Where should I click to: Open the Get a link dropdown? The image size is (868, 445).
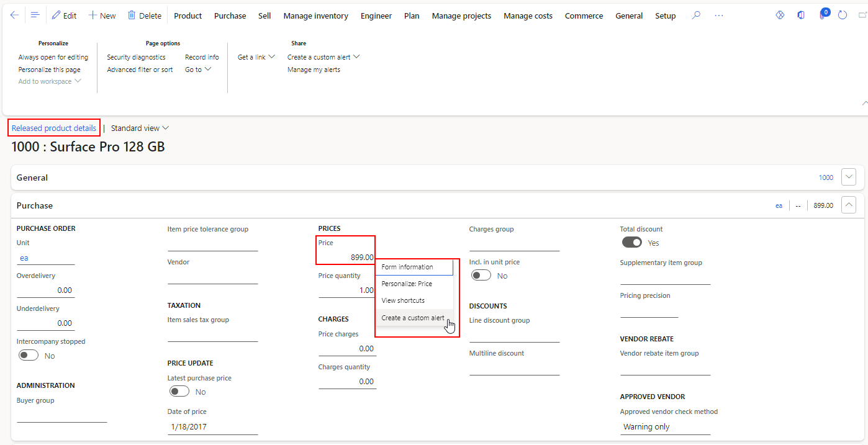pos(256,57)
